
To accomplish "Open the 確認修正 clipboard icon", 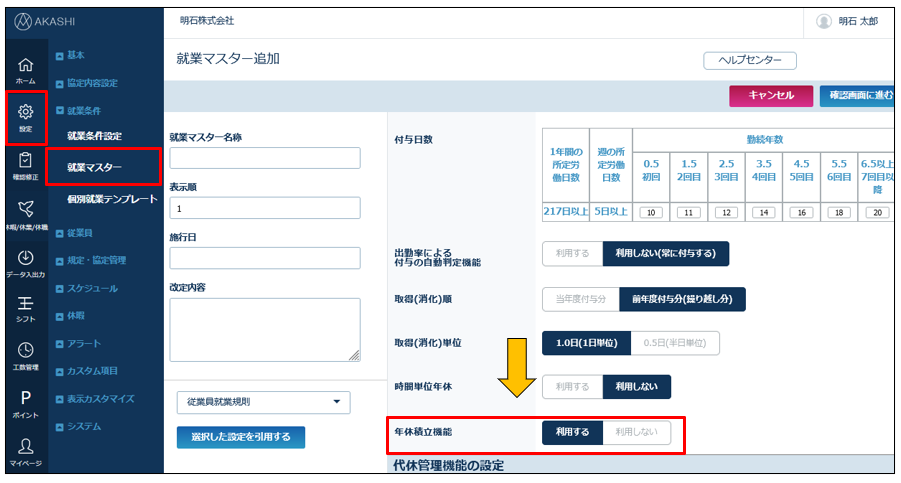I will pyautogui.click(x=25, y=165).
